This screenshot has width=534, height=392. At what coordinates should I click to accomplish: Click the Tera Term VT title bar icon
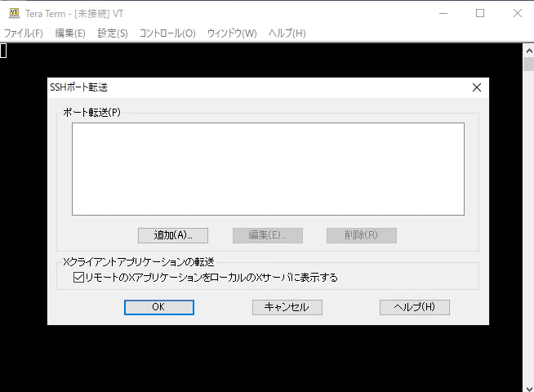pos(14,13)
